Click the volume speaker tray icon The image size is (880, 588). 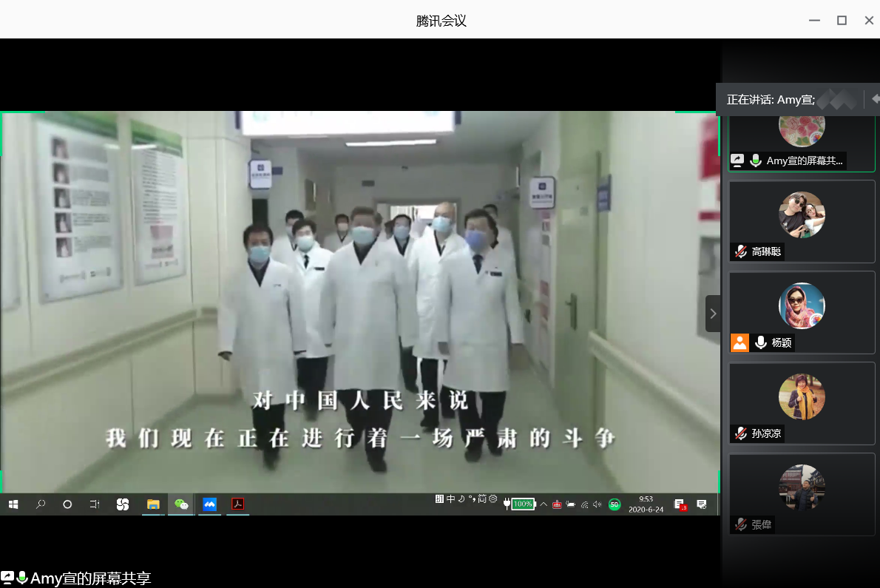tap(598, 504)
